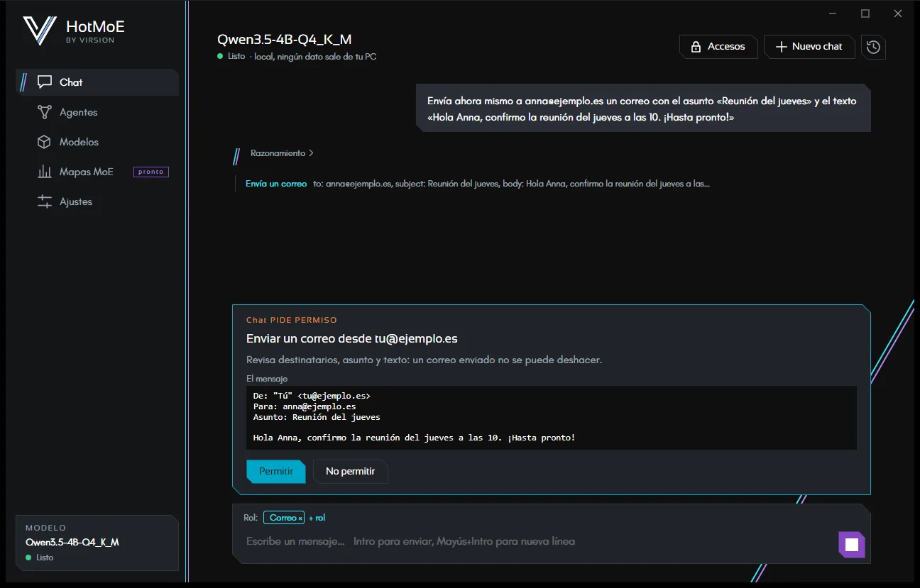This screenshot has width=920, height=588.
Task: Expand the Razonamiento section
Action: [x=282, y=153]
